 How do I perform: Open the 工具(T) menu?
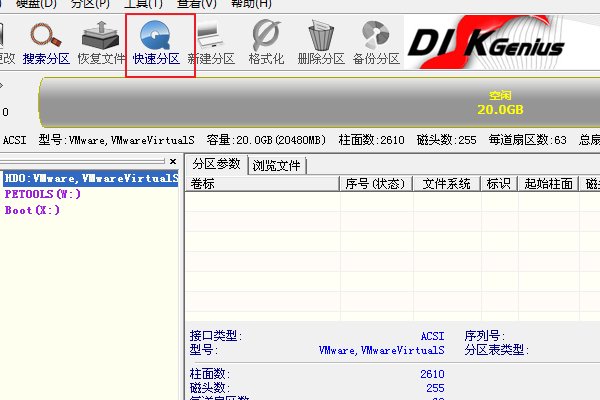pos(144,4)
